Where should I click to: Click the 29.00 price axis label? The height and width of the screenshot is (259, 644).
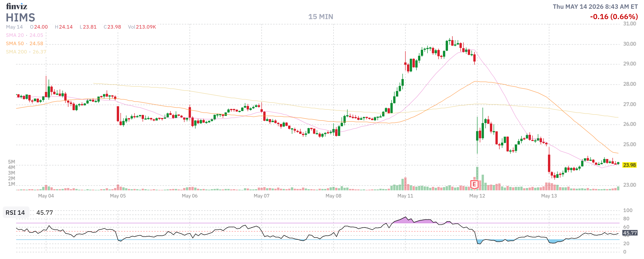(x=629, y=64)
